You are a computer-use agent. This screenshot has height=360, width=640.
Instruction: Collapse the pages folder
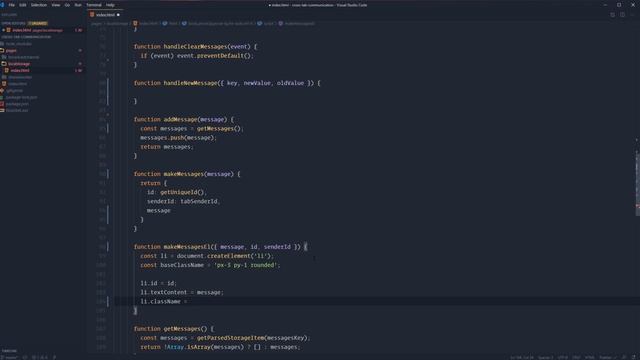click(11, 51)
